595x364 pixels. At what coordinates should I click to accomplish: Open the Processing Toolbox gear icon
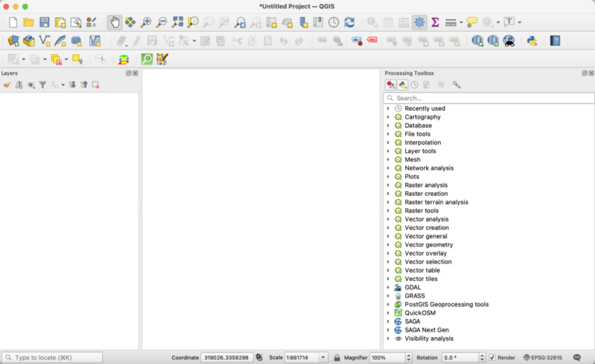(x=419, y=22)
